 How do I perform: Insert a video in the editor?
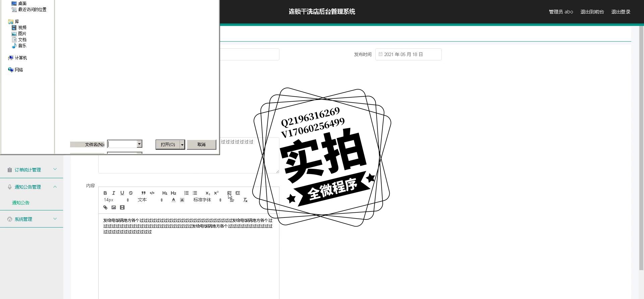(x=122, y=207)
